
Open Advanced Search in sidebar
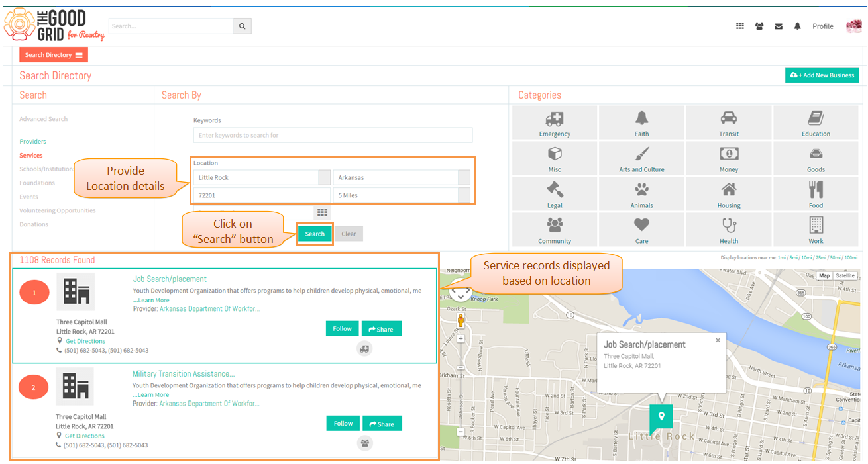(44, 119)
